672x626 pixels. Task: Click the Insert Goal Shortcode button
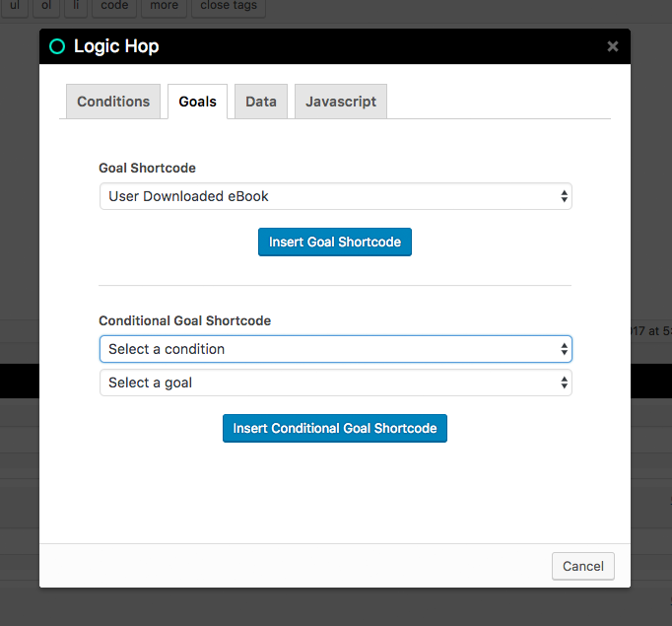point(335,242)
